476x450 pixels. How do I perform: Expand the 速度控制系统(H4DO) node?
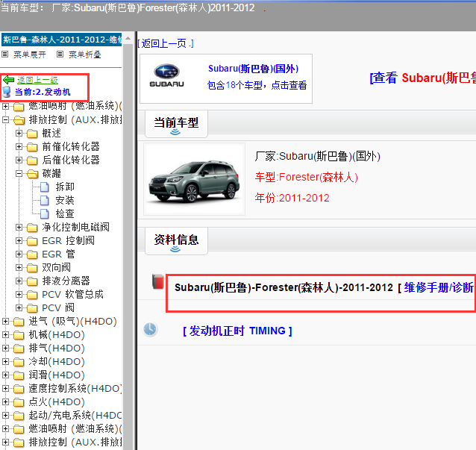click(5, 388)
